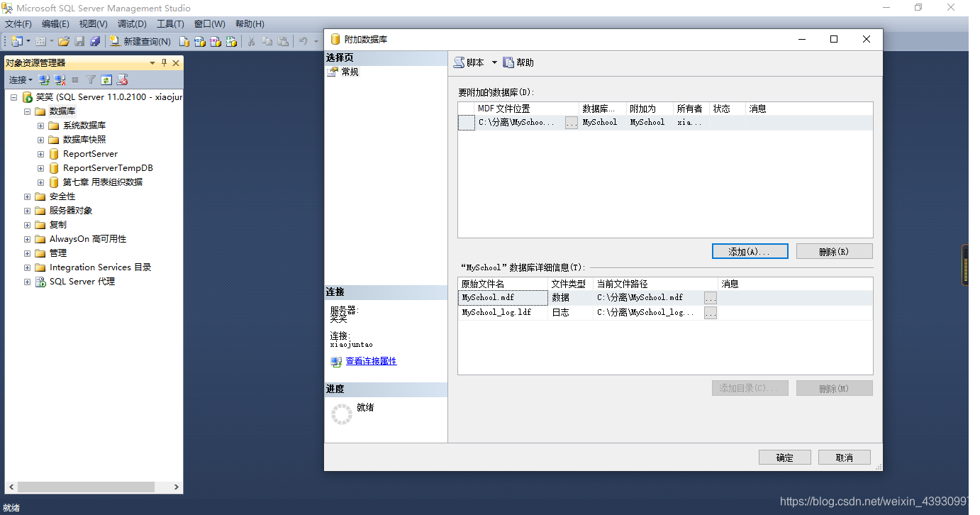The image size is (980, 515).
Task: Open the Object Explorer window position dropdown arrow
Action: click(152, 63)
